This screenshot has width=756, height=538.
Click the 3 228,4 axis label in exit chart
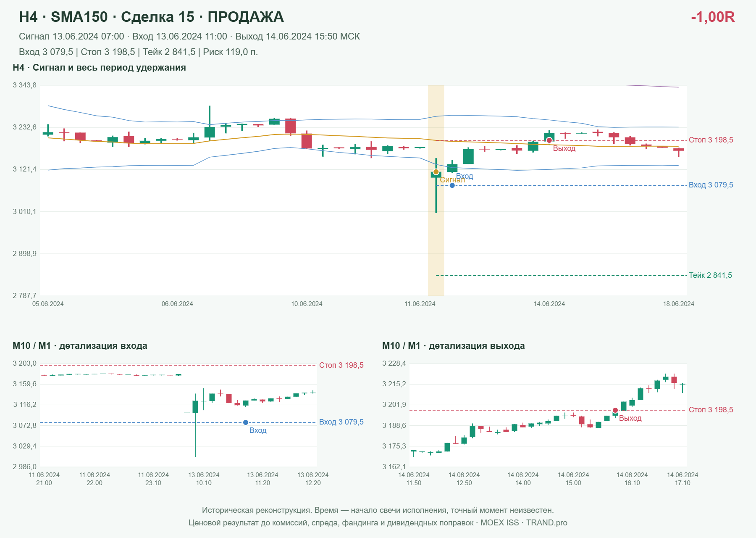click(394, 364)
